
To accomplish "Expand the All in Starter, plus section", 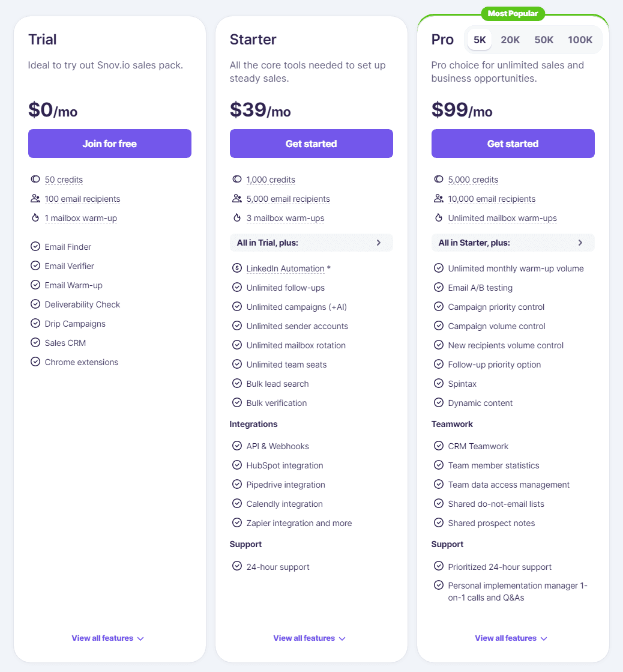I will [x=513, y=243].
